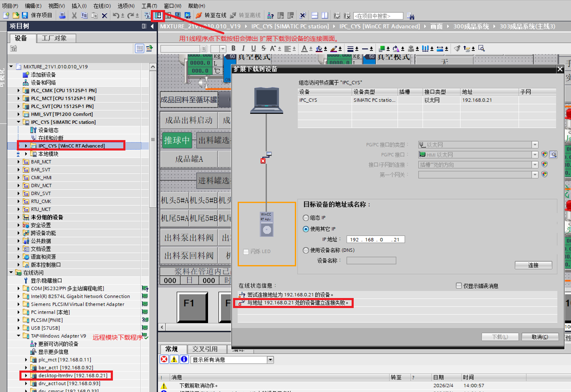Save the project with 保存项目
This screenshot has width=571, height=392.
37,15
